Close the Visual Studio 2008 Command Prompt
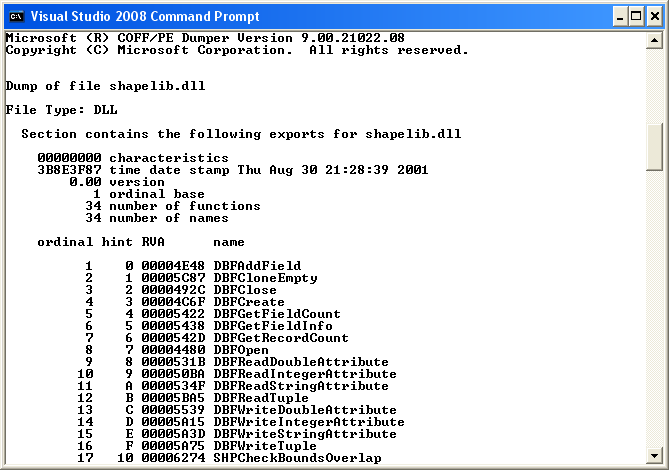The image size is (669, 470). [654, 17]
